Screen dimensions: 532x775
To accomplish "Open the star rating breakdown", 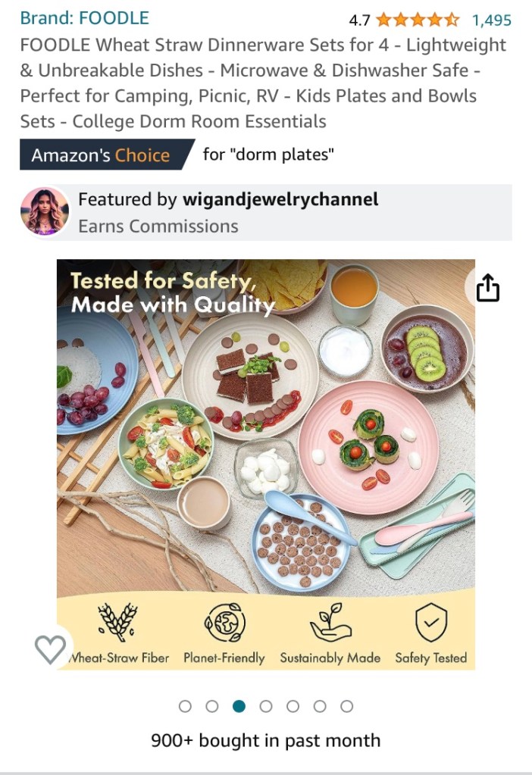I will 418,20.
